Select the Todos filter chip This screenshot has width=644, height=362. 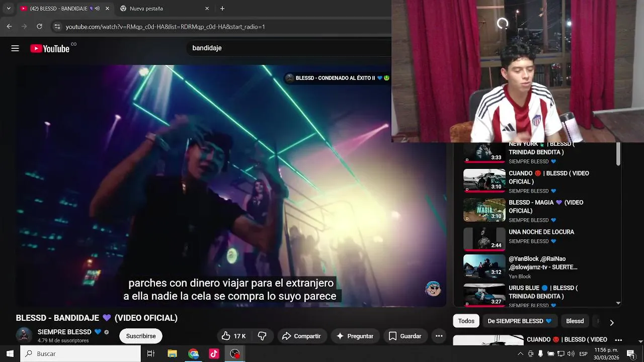coord(466,321)
